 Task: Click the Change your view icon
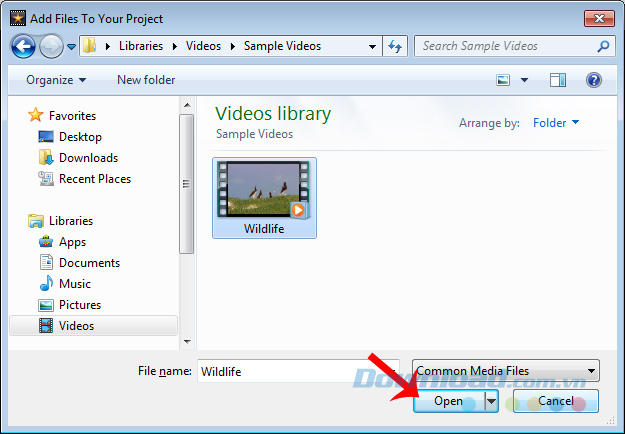click(503, 80)
